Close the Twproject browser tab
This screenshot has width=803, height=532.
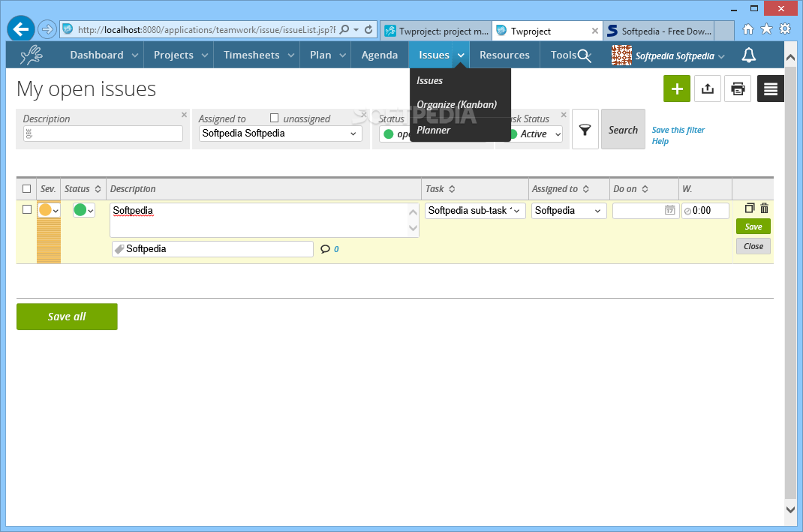[594, 31]
